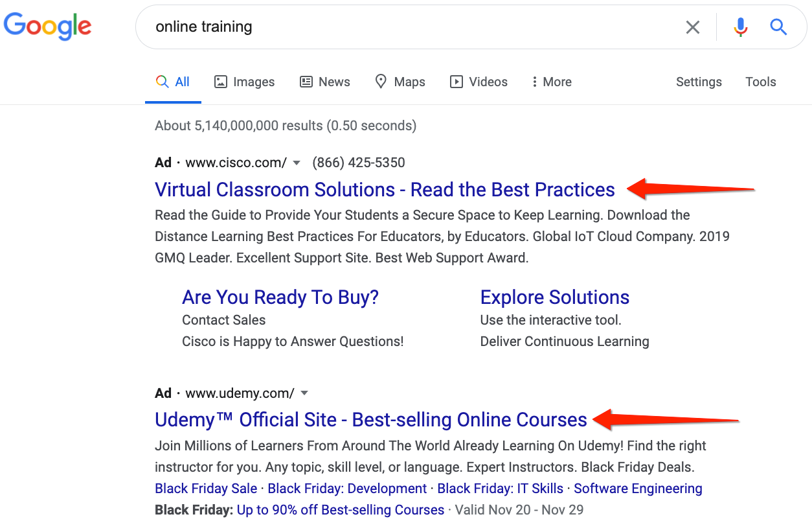The height and width of the screenshot is (532, 812).
Task: Expand the cisco.com ad dropdown arrow
Action: pos(297,163)
